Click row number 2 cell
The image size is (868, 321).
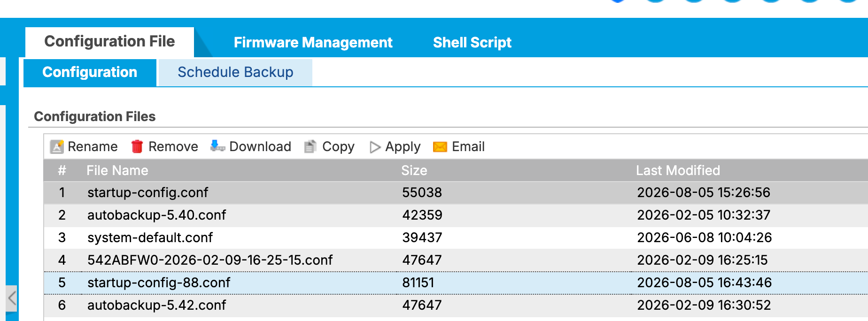(62, 215)
